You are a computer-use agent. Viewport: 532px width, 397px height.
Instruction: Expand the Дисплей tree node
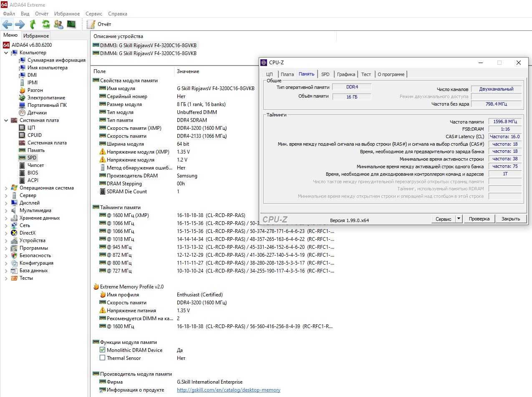(x=6, y=203)
